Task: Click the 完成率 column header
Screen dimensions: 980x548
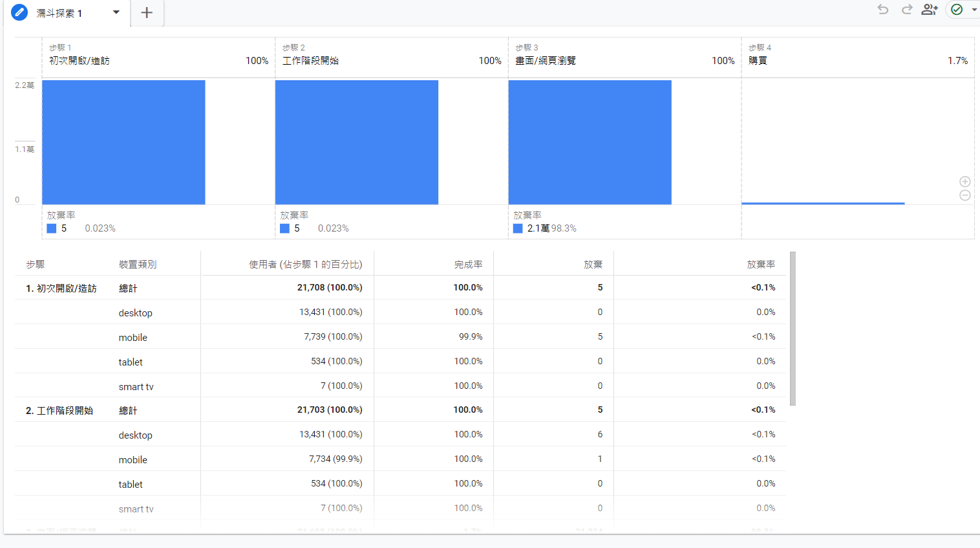Action: click(468, 264)
